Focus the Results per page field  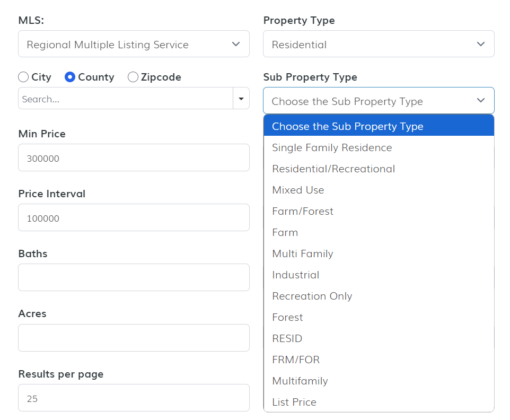134,398
